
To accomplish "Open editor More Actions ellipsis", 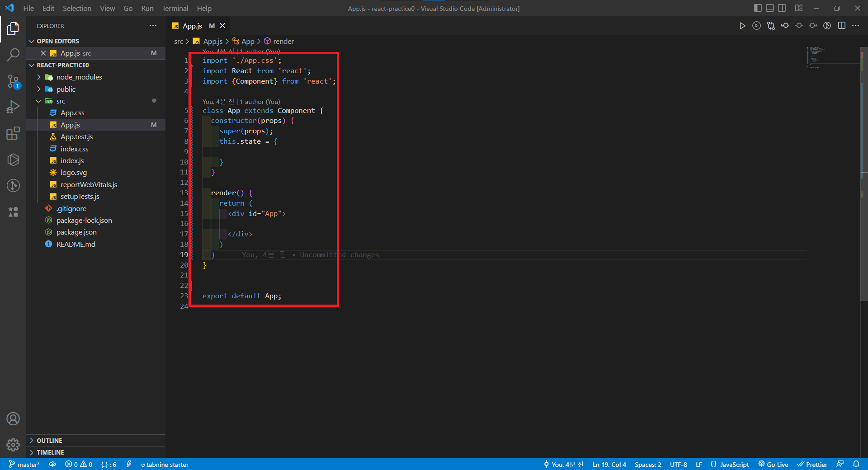I will click(855, 26).
